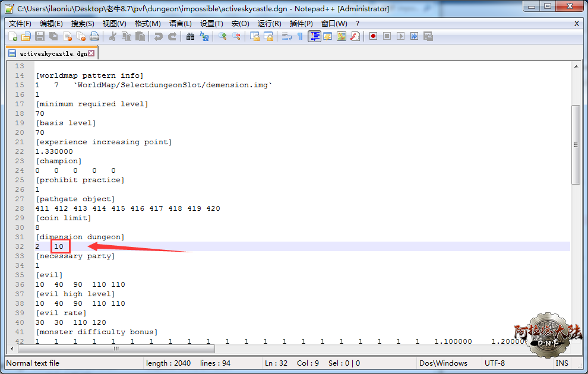Screen dimensions: 588x374
Task: Close the activeskycastle.dgn tab
Action: 91,53
